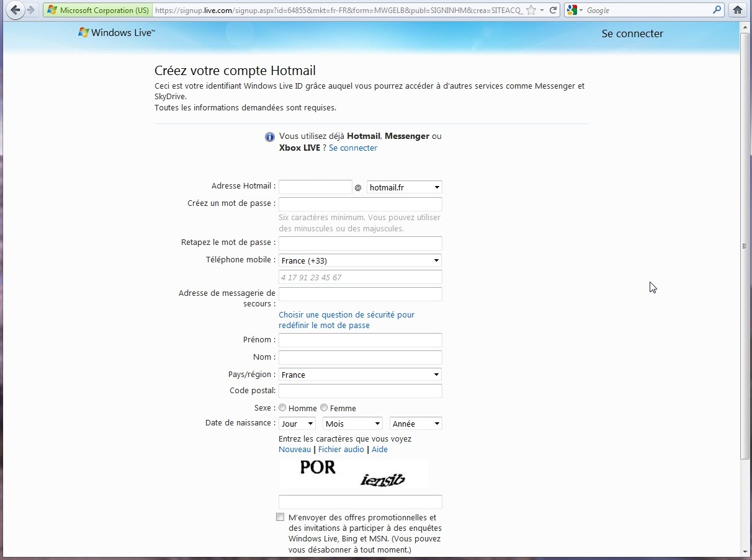The height and width of the screenshot is (560, 752).
Task: Open the browser home page icon
Action: 738,10
